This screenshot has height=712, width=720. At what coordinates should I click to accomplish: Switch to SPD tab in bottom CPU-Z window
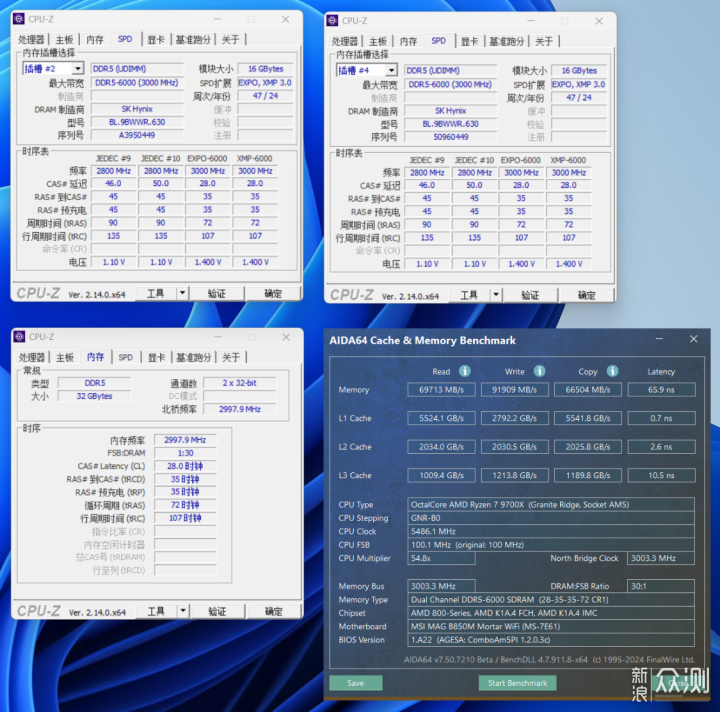[x=125, y=358]
